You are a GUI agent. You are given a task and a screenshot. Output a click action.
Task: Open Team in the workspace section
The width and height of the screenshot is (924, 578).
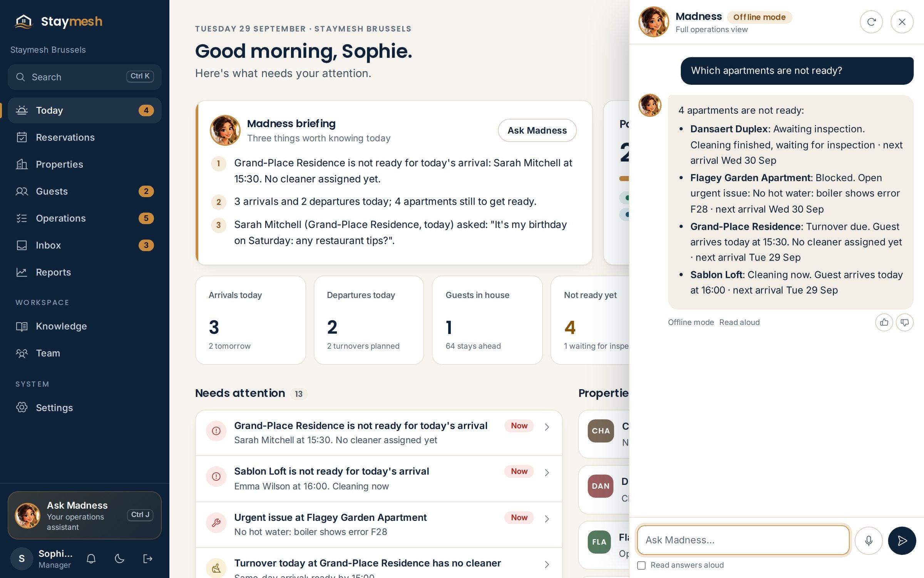click(85, 353)
